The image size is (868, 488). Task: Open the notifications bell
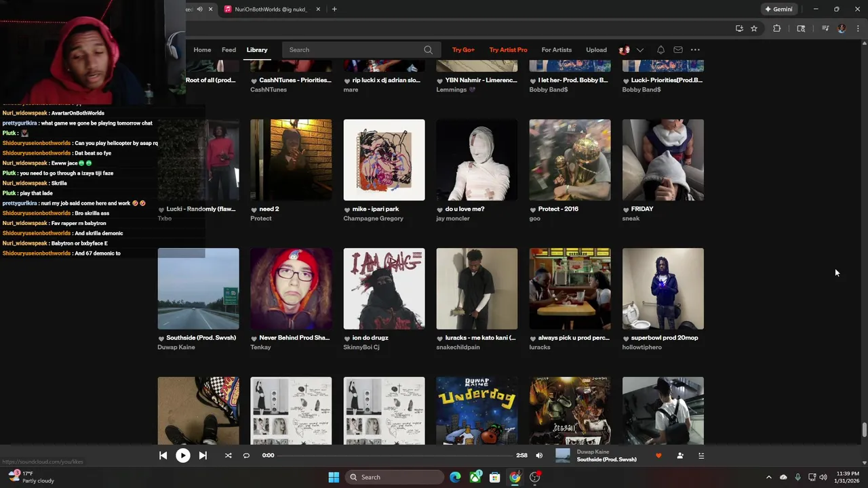tap(660, 49)
